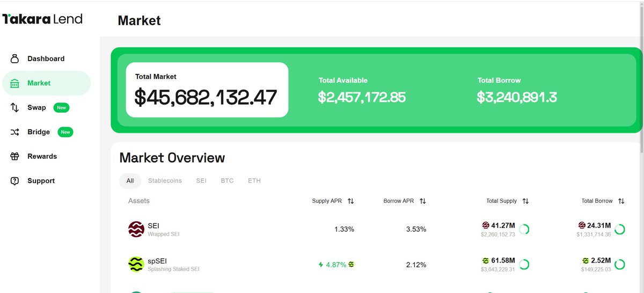This screenshot has height=293, width=644.
Task: Click SEI total borrow utilization ring
Action: pyautogui.click(x=619, y=229)
